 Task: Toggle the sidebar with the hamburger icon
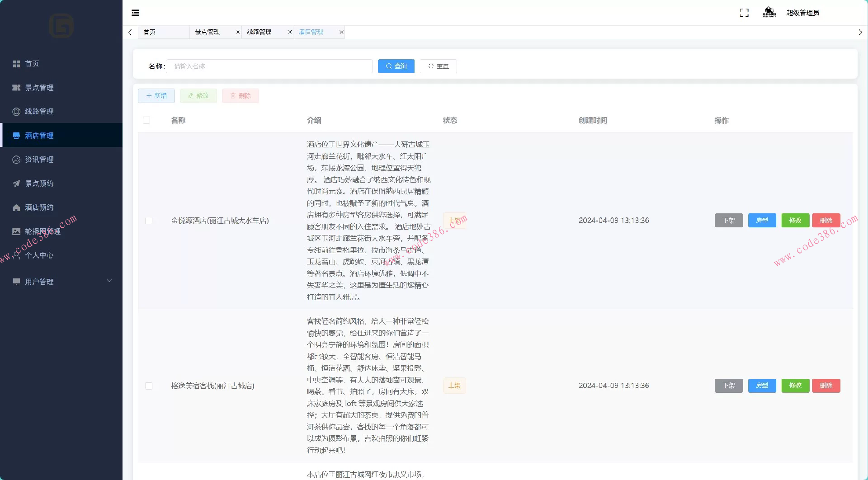click(x=135, y=13)
